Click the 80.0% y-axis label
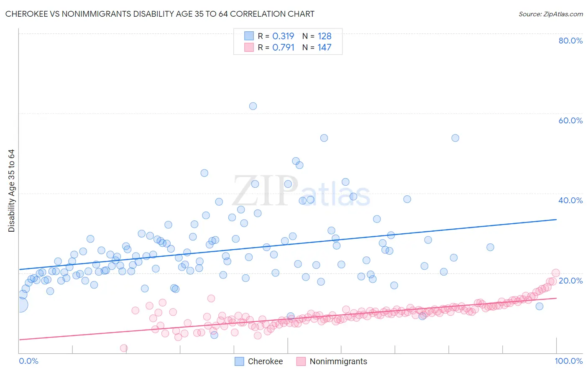Viewport: 588px width, 373px height. coord(570,41)
